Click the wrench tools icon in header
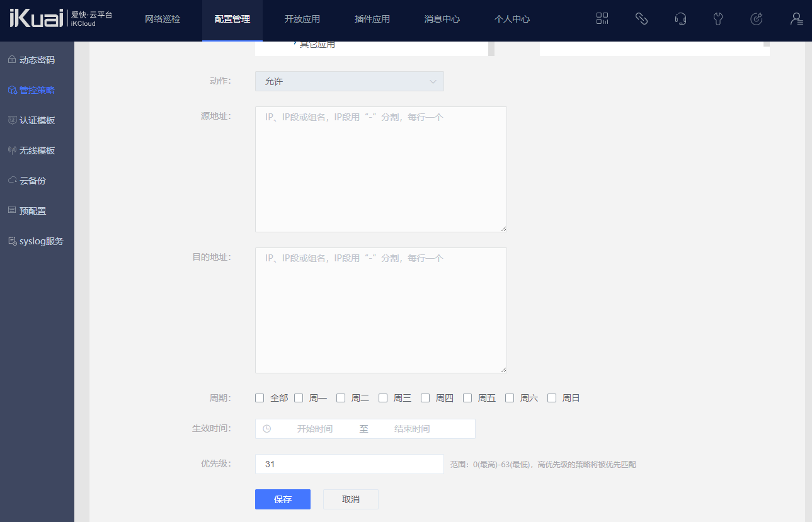The image size is (812, 522). (718, 19)
